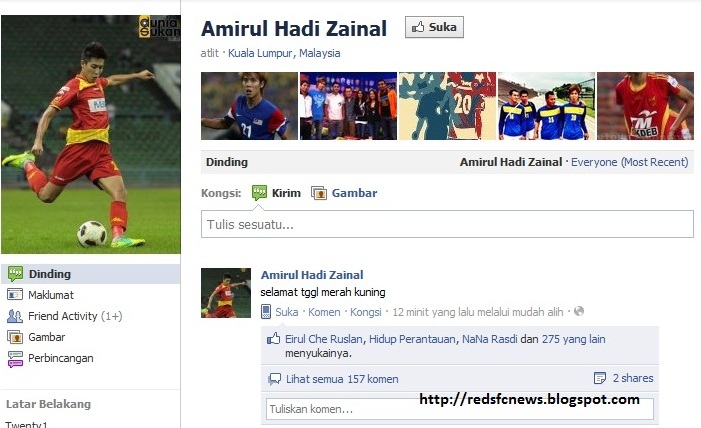Click the Kirim green post icon
This screenshot has width=701, height=428.
[x=259, y=193]
